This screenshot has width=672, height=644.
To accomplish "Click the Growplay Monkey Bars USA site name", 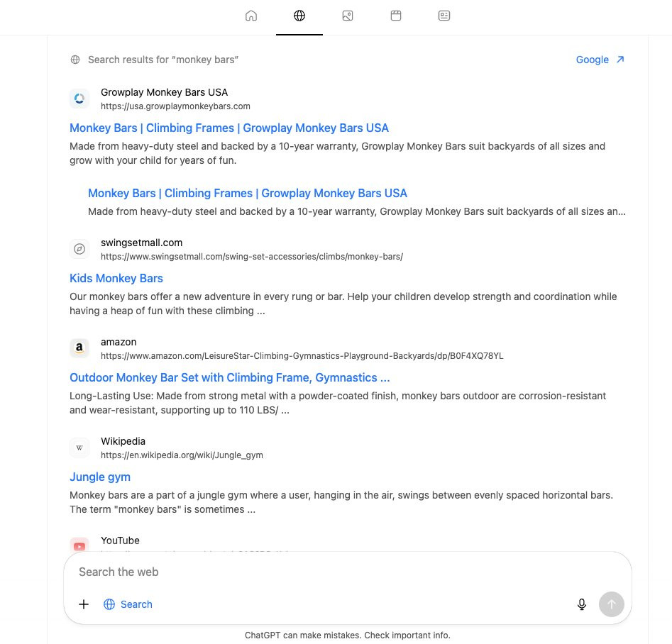I will coord(164,92).
